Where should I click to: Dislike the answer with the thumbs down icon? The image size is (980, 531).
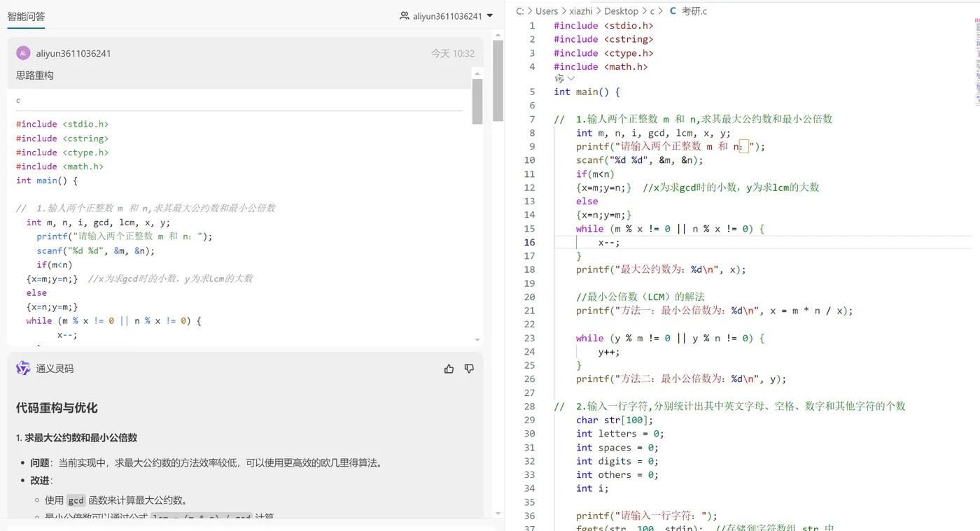pos(469,369)
